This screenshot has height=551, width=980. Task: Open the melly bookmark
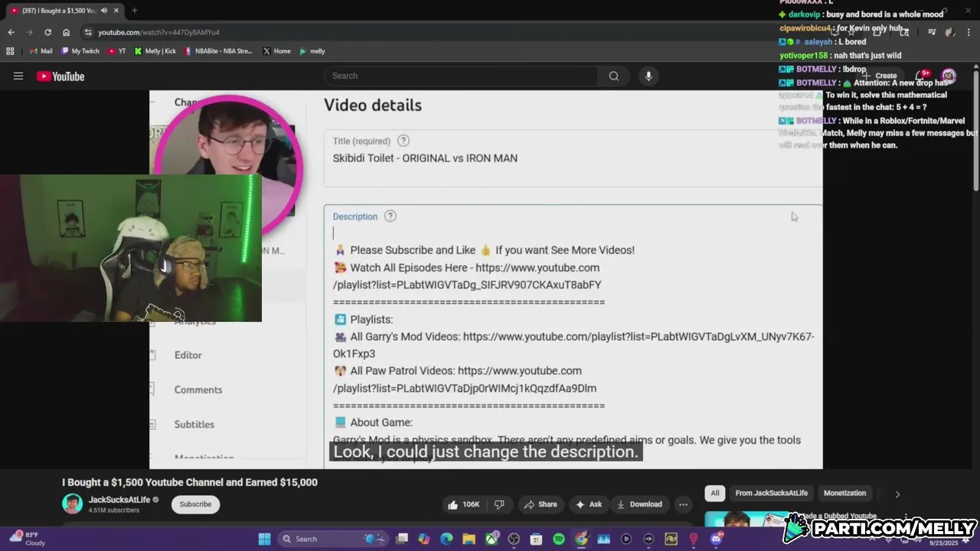click(312, 51)
